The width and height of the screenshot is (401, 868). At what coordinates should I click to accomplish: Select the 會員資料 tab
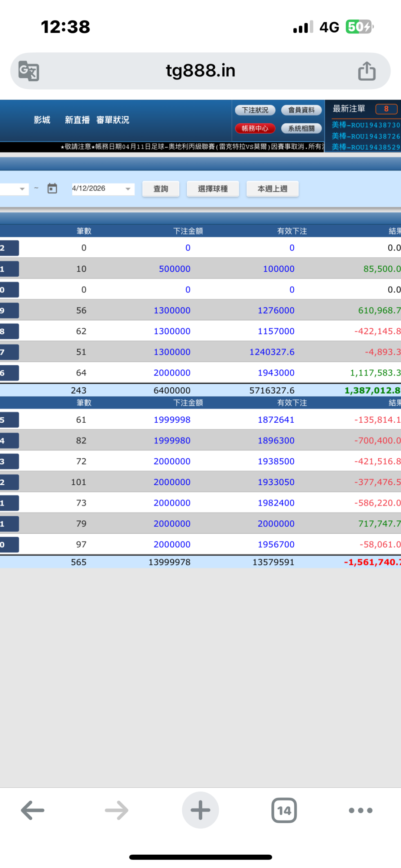pos(301,110)
